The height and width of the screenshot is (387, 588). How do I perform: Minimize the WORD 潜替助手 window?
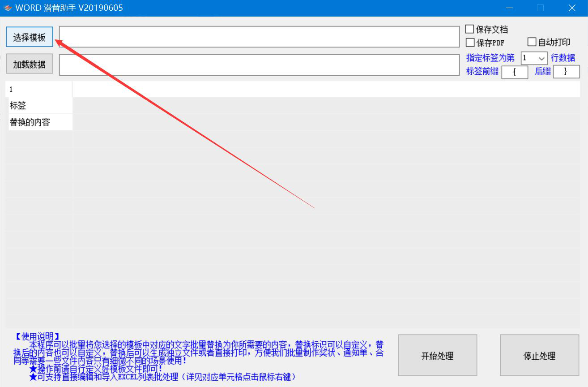pos(510,8)
